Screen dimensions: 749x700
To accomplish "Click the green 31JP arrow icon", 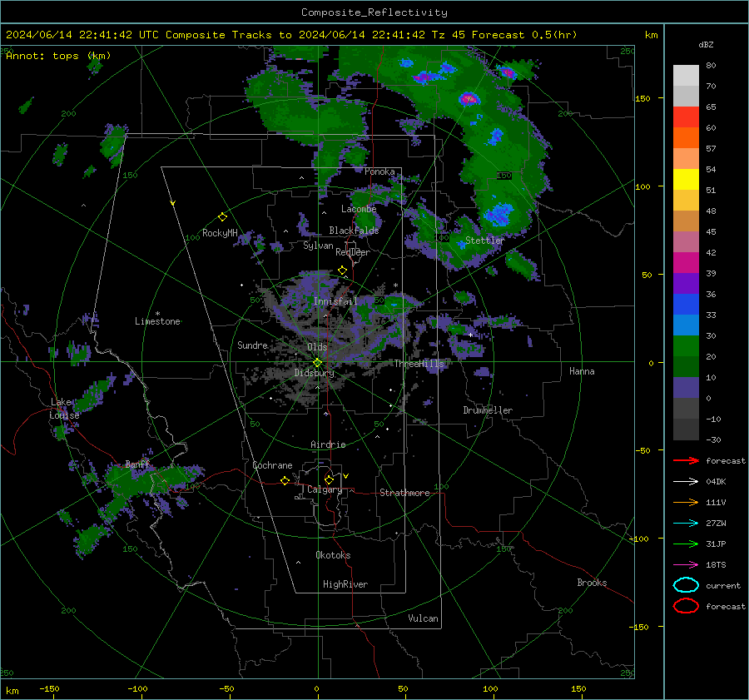I will 686,544.
